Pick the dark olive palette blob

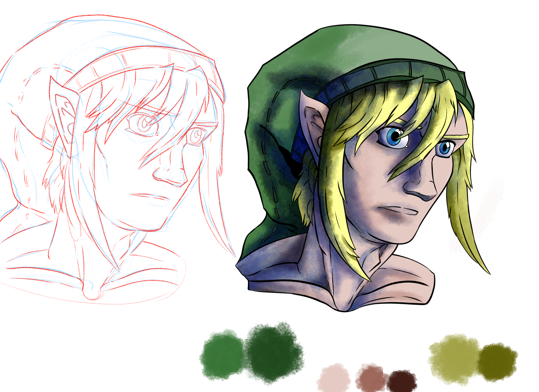pyautogui.click(x=497, y=363)
